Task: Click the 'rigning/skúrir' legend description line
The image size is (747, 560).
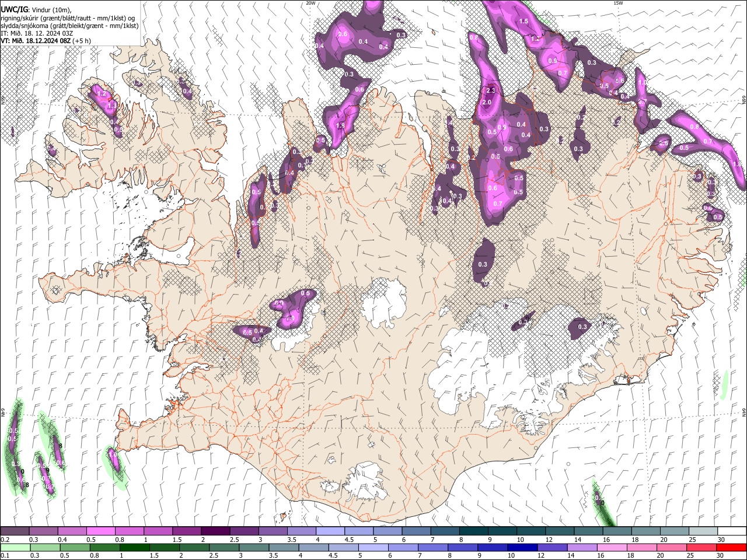Action: point(68,17)
